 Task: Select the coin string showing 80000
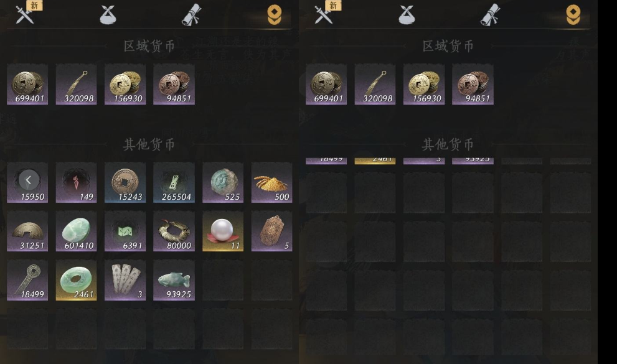tap(174, 231)
